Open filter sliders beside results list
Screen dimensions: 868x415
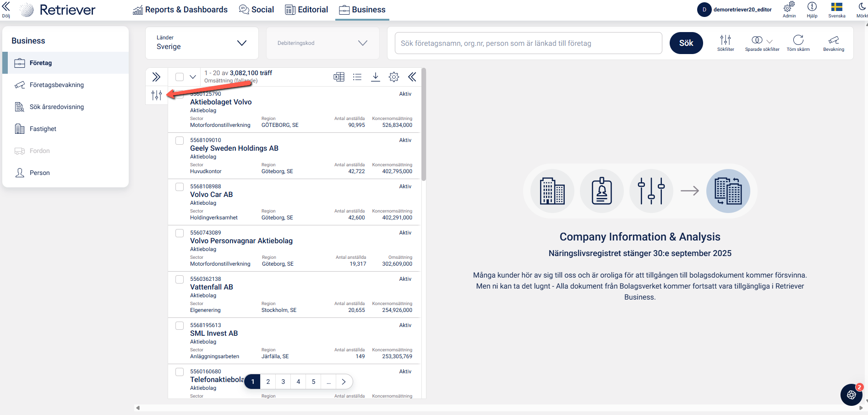157,95
